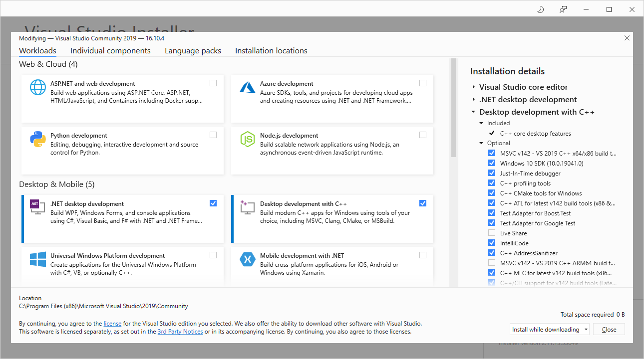Open the Language packs tab

click(x=193, y=51)
